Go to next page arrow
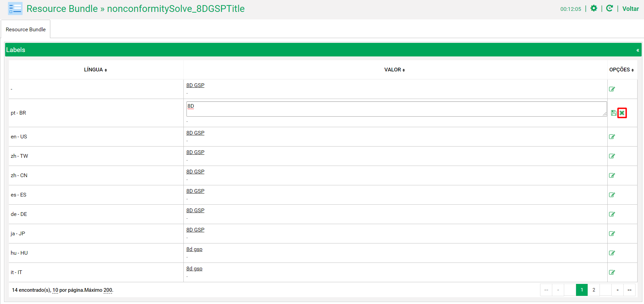This screenshot has width=644, height=304. (x=618, y=290)
